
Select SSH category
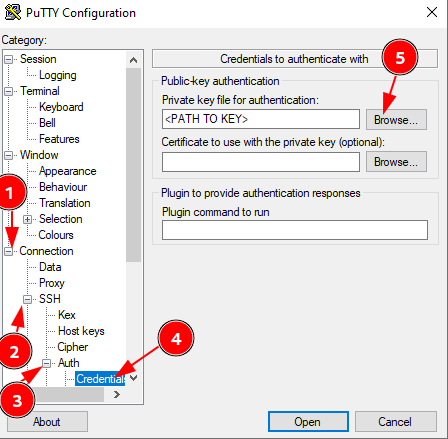coord(50,299)
